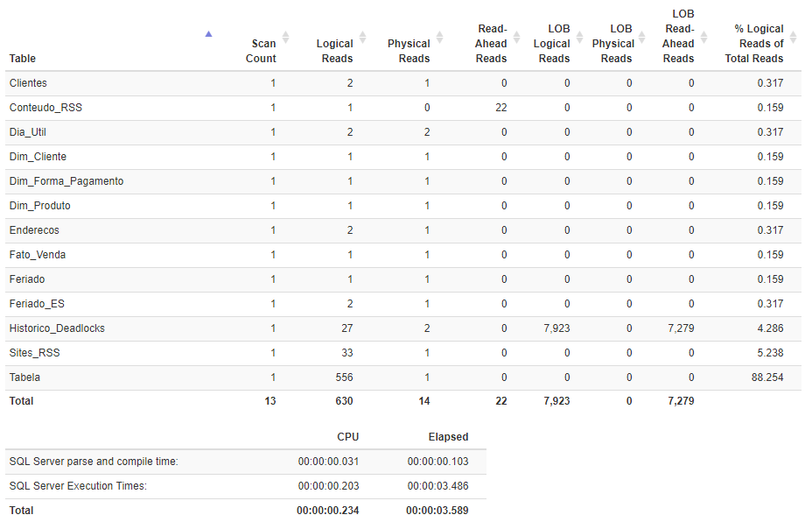Click the Dim_Forma_Pagamento row name

click(x=66, y=181)
